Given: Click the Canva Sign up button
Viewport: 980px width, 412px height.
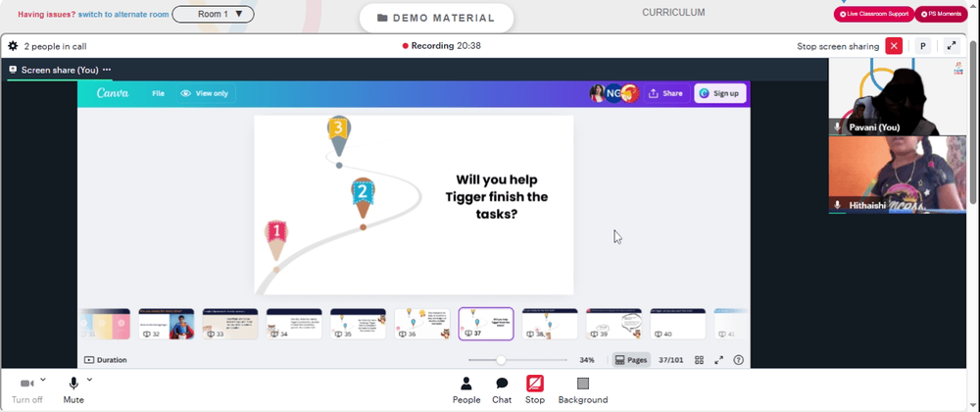Looking at the screenshot, I should coord(719,93).
